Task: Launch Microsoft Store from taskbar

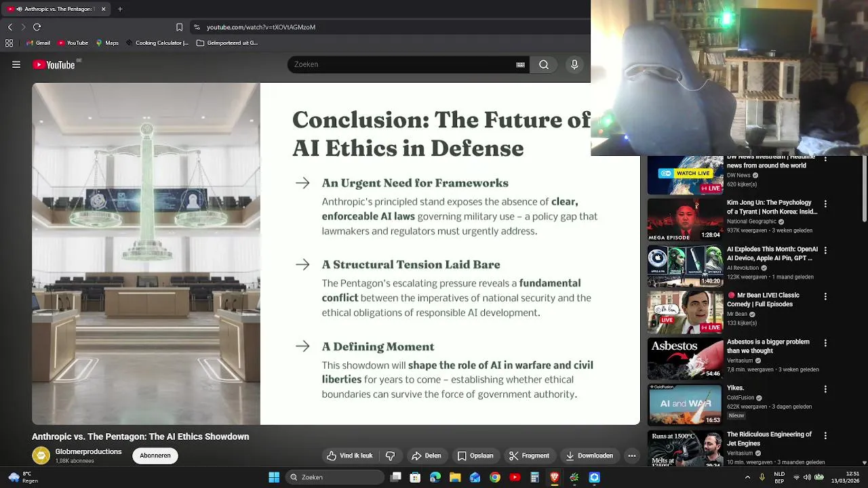Action: (x=416, y=477)
